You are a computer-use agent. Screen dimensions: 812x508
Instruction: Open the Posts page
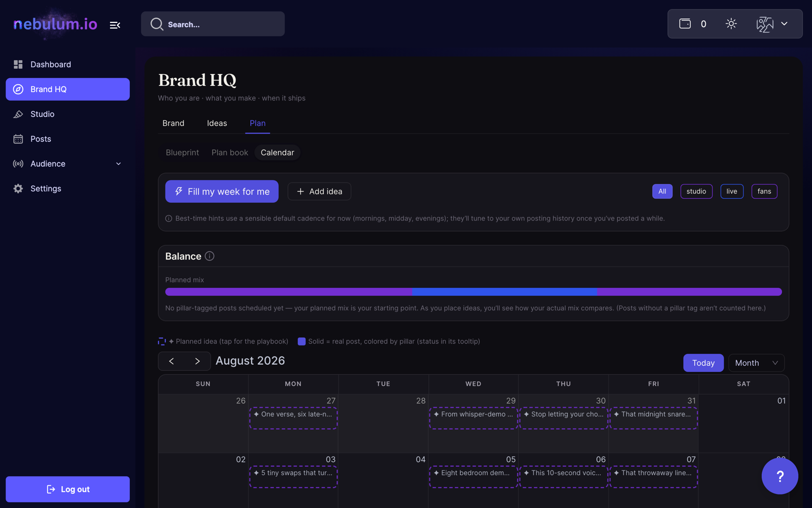coord(67,139)
